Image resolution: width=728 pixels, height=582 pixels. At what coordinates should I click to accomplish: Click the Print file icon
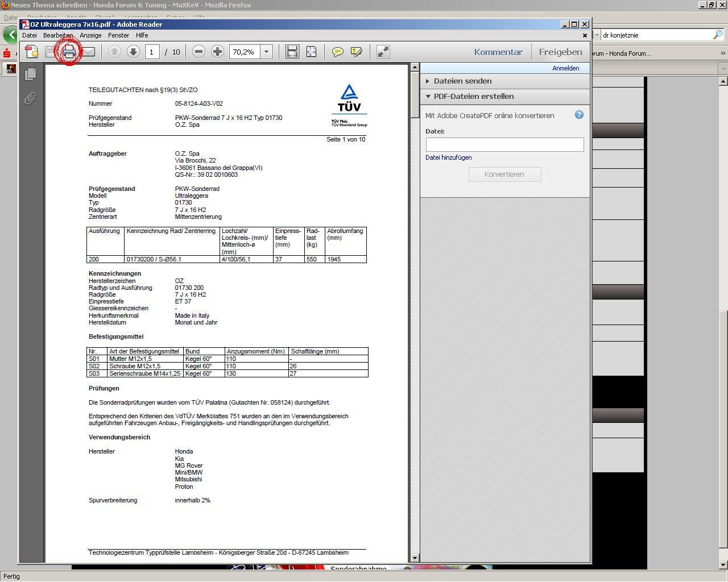pos(69,52)
